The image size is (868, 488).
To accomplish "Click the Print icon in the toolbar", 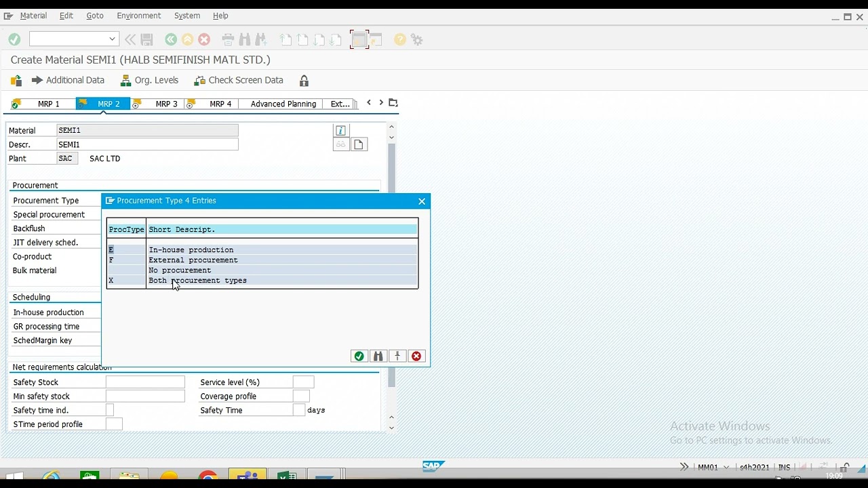I will [x=228, y=40].
